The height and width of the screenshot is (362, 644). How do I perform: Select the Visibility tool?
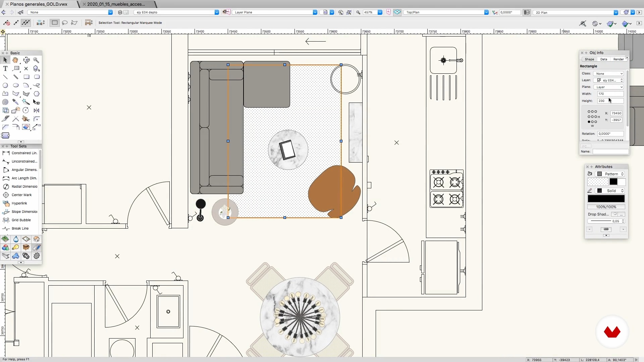37,102
